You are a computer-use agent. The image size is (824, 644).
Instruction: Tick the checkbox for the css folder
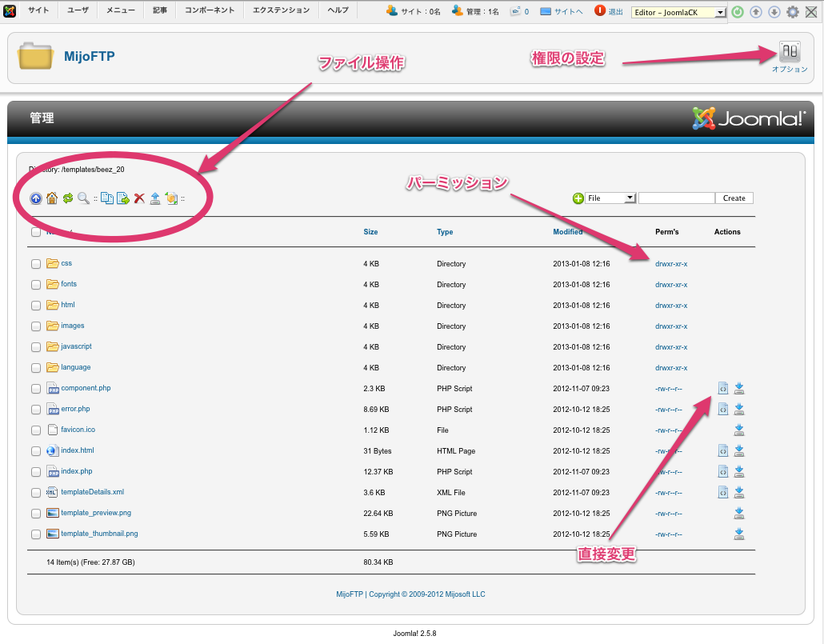pos(36,264)
